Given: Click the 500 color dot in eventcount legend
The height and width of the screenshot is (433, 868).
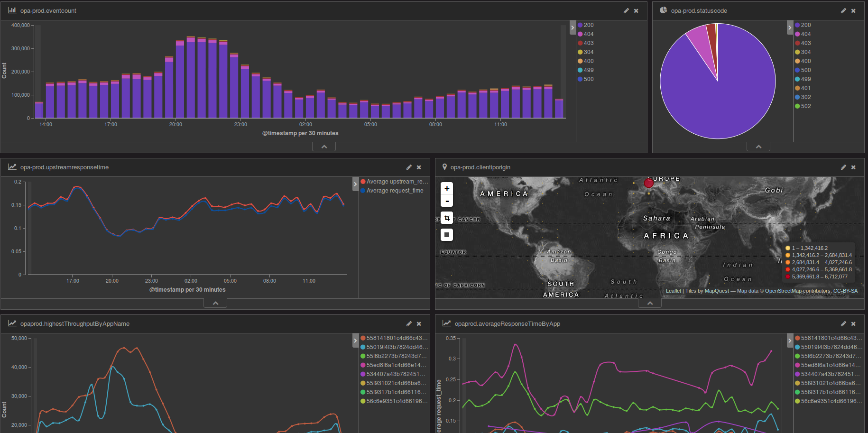Looking at the screenshot, I should 580,79.
